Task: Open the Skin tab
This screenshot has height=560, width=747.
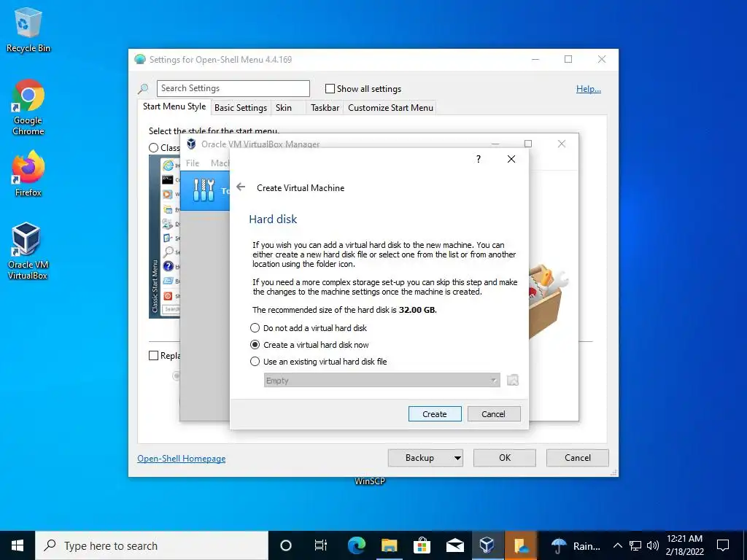Action: pos(284,108)
